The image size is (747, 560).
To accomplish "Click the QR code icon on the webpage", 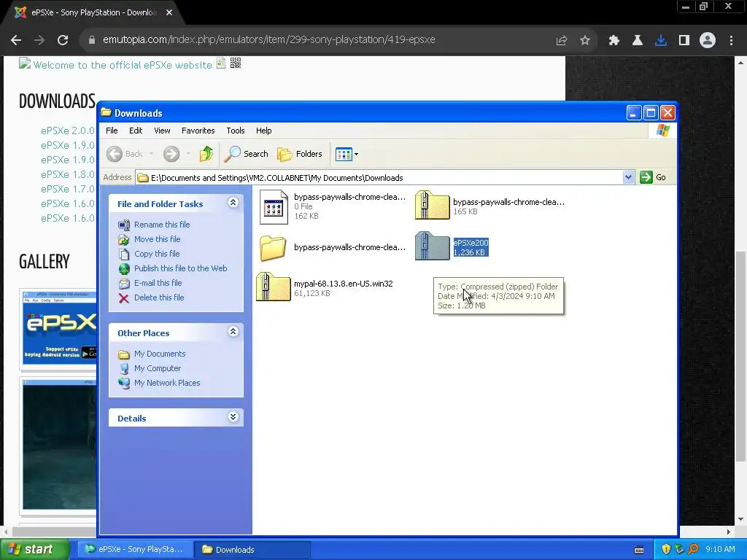I will point(236,63).
